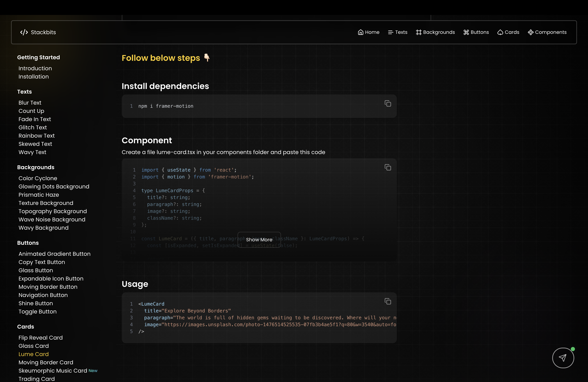This screenshot has width=588, height=382.
Task: Click the title="Explore Beyond Borders" code line
Action: [188, 311]
